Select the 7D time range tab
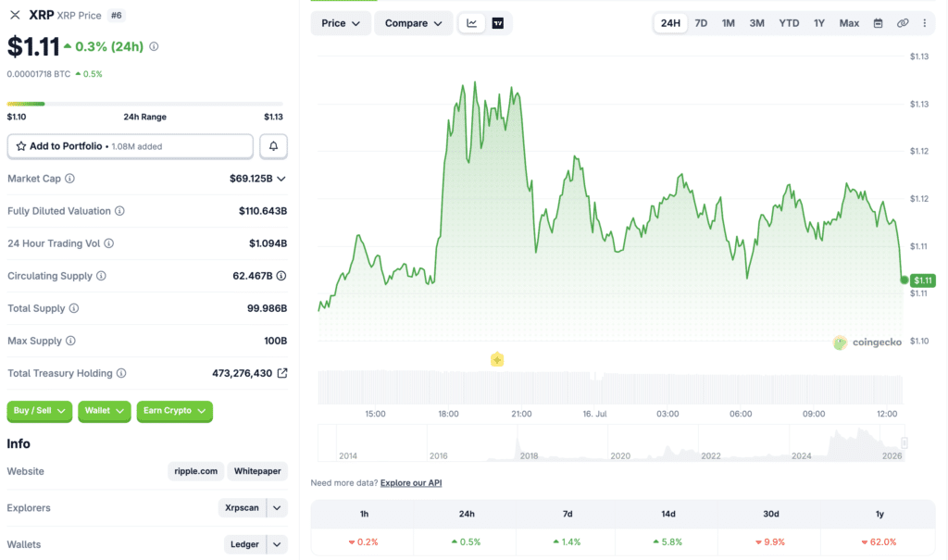948x560 pixels. (x=701, y=23)
